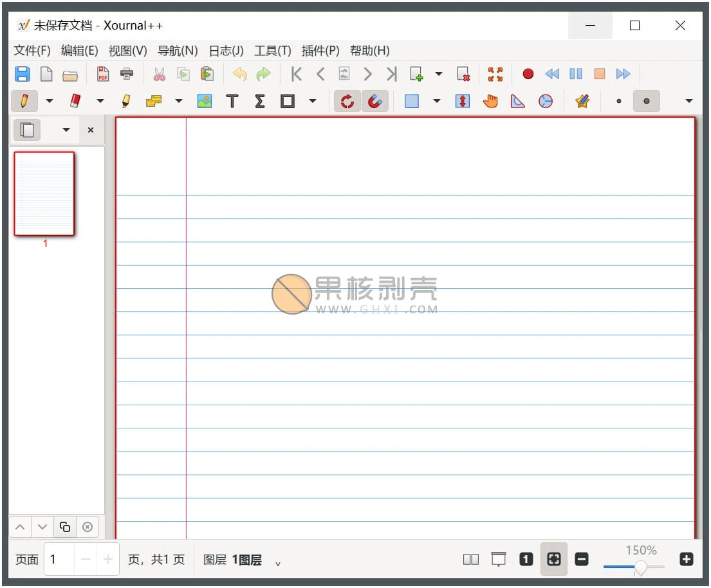Zoom in using the plus button
The height and width of the screenshot is (588, 711).
click(687, 559)
